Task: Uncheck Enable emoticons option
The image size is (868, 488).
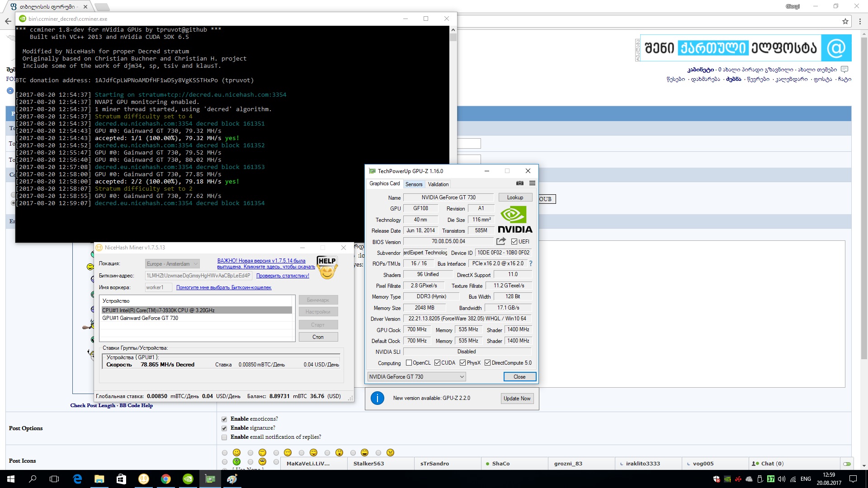Action: point(224,419)
